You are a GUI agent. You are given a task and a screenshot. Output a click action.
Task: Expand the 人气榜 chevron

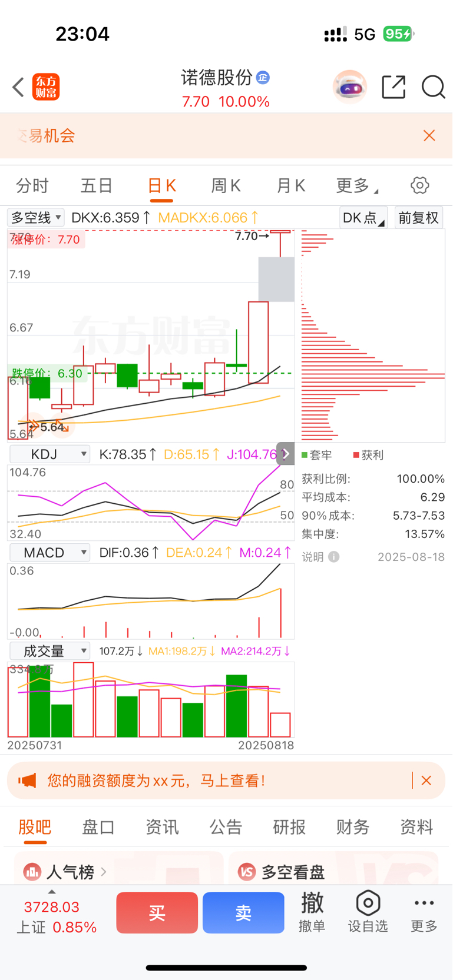pyautogui.click(x=104, y=871)
